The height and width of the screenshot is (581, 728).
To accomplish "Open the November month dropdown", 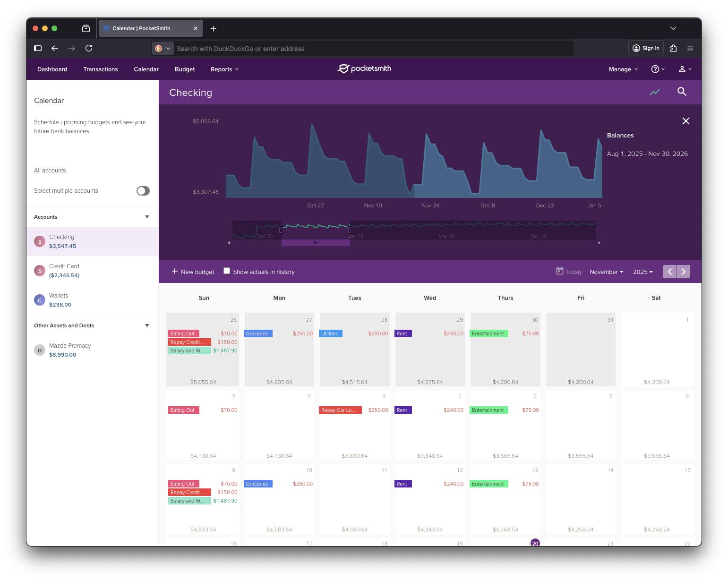I will (606, 272).
